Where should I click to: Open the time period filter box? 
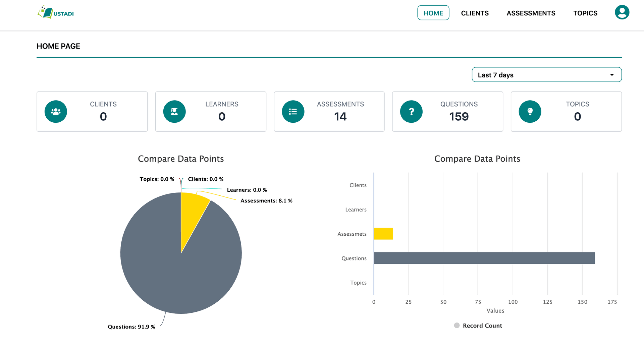[x=546, y=74]
